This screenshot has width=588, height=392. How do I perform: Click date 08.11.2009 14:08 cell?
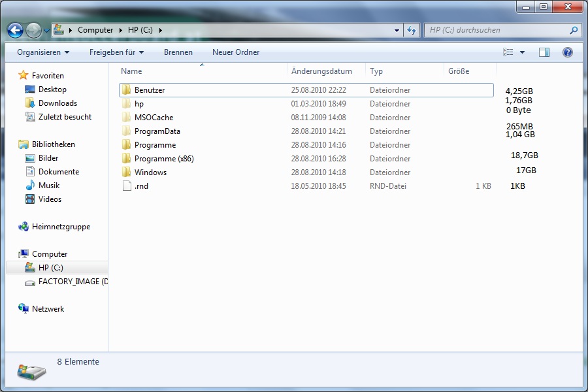318,118
